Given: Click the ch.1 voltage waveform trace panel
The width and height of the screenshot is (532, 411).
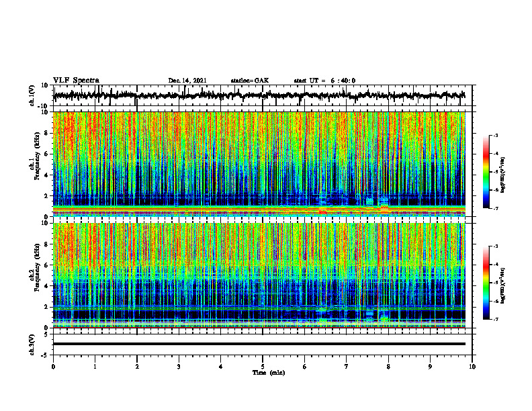Looking at the screenshot, I should (263, 95).
